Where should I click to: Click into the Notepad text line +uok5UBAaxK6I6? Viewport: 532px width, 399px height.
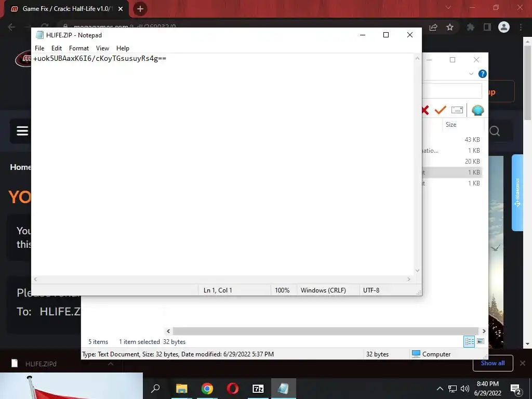click(100, 58)
